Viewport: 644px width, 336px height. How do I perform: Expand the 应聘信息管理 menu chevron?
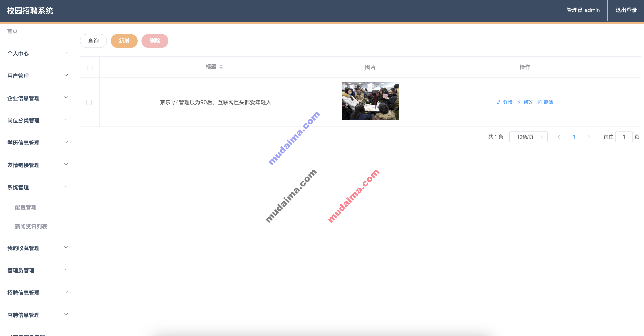click(66, 314)
